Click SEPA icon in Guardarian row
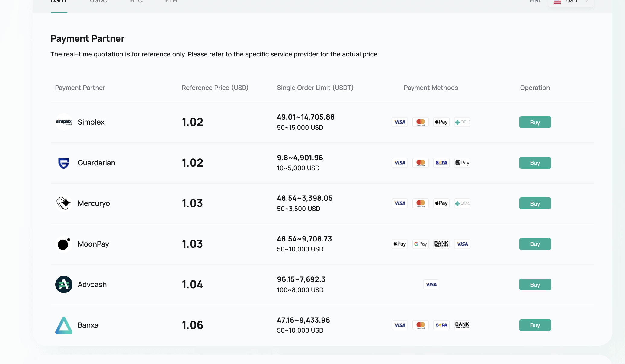The width and height of the screenshot is (625, 364). coord(441,163)
